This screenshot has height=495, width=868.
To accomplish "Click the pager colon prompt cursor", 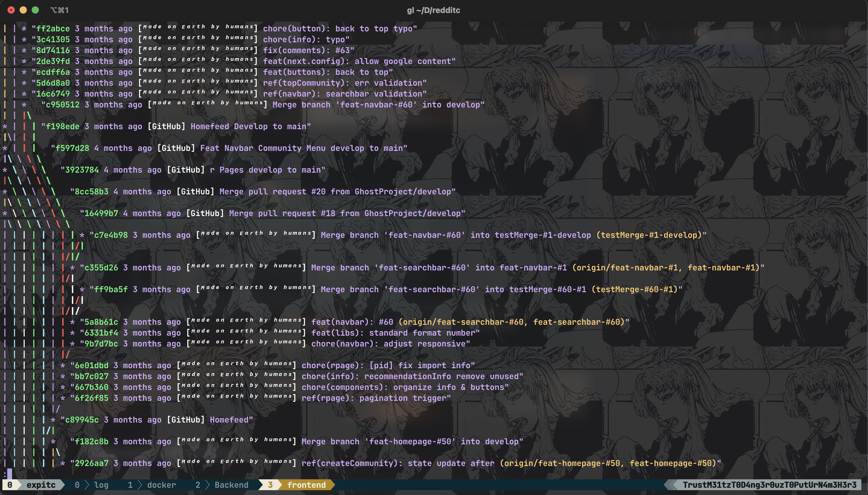I will (10, 474).
